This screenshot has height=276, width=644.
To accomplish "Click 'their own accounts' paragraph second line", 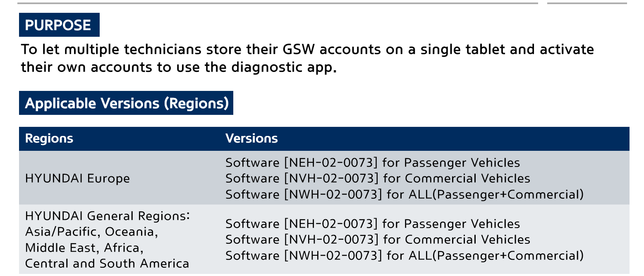I will 179,67.
